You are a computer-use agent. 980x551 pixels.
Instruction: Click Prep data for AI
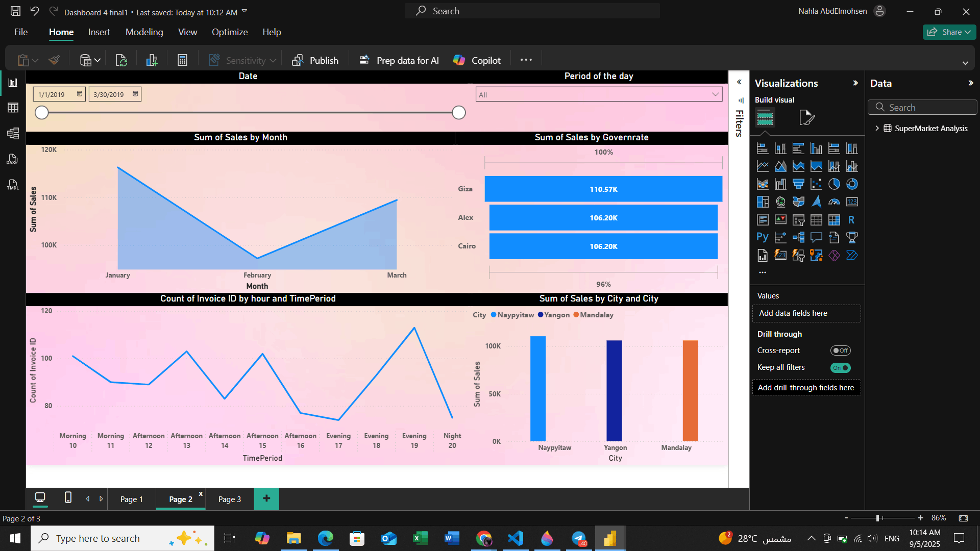399,60
